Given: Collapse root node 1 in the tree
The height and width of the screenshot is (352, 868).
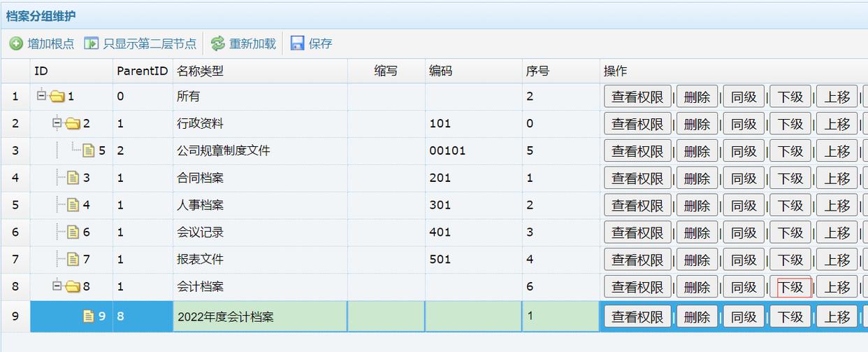Looking at the screenshot, I should tap(42, 96).
